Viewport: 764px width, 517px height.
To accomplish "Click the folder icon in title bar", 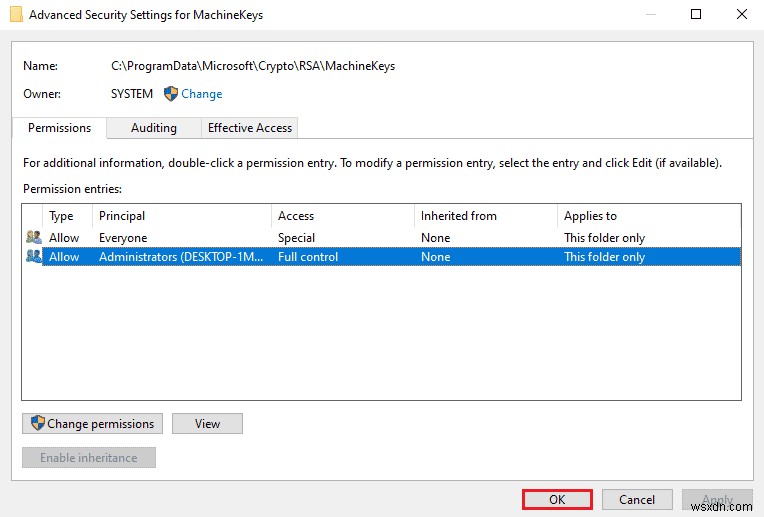I will (16, 15).
